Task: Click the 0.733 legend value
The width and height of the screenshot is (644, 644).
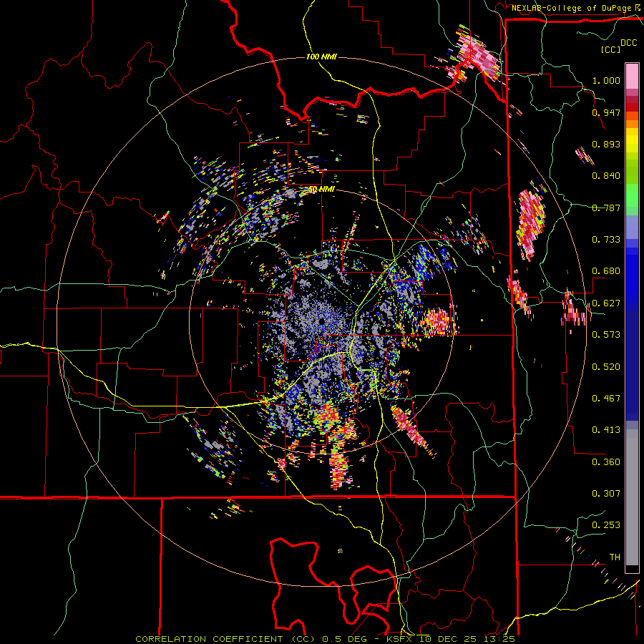Action: 606,239
